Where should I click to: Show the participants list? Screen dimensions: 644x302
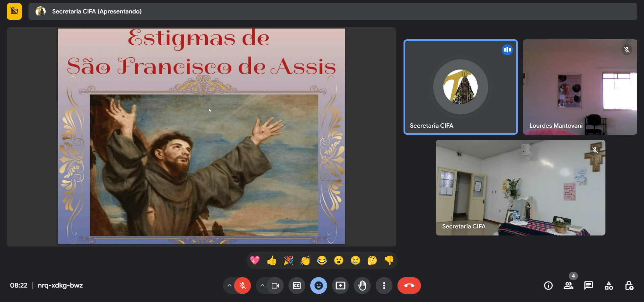click(x=568, y=286)
